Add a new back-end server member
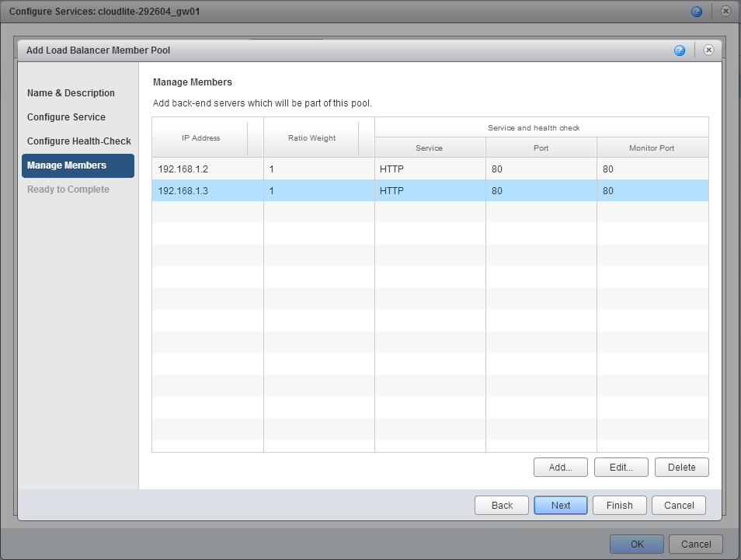 coord(560,467)
